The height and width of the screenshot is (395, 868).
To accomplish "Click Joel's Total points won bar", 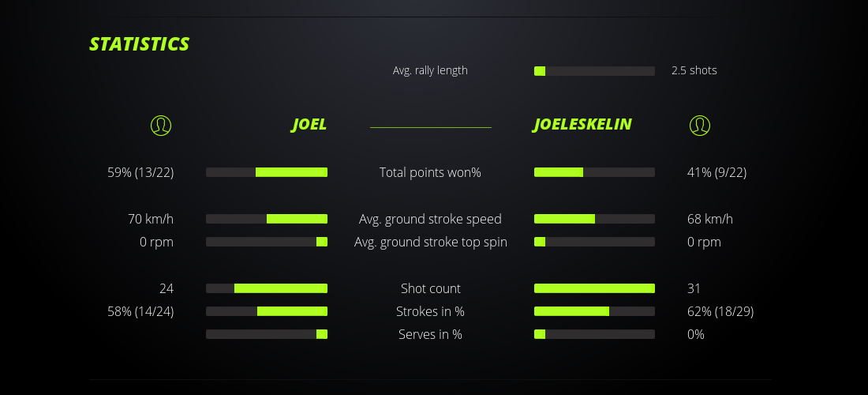I will click(x=267, y=172).
